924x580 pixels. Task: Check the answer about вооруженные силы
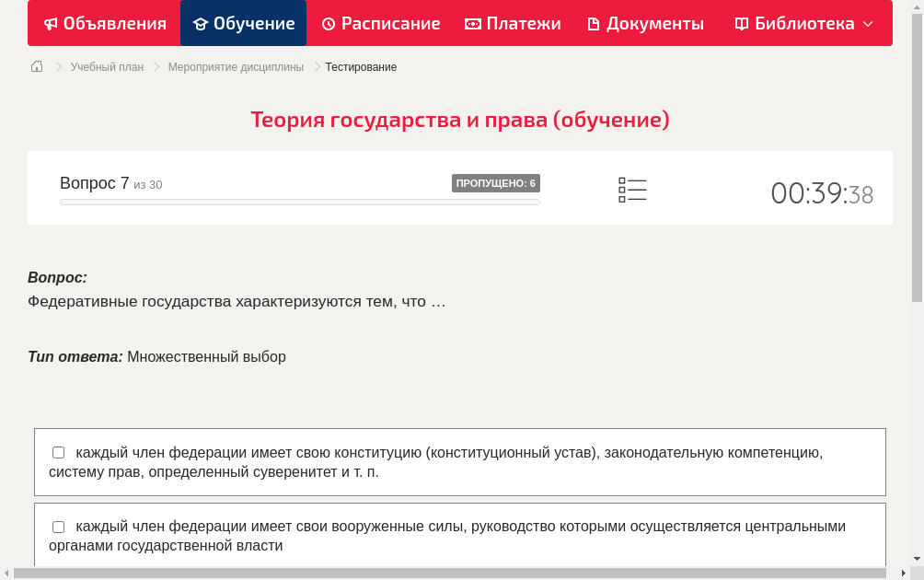(58, 527)
